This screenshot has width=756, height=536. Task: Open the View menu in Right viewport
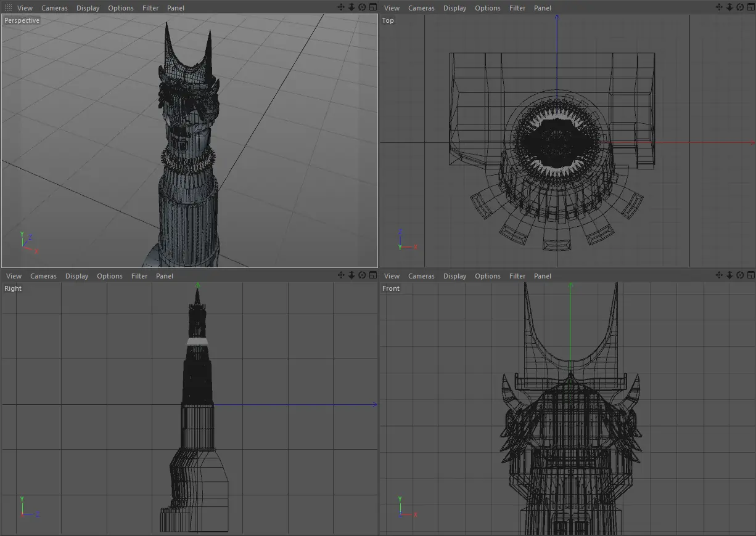14,276
